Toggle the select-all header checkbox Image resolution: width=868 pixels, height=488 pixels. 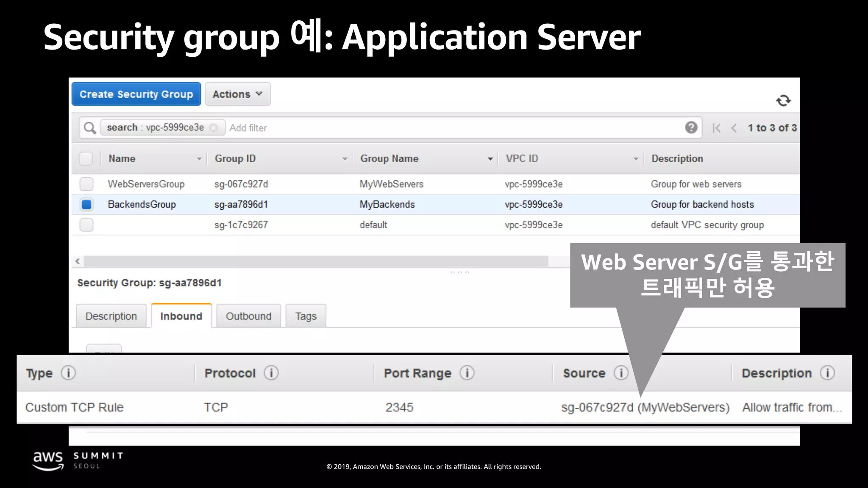(x=86, y=158)
